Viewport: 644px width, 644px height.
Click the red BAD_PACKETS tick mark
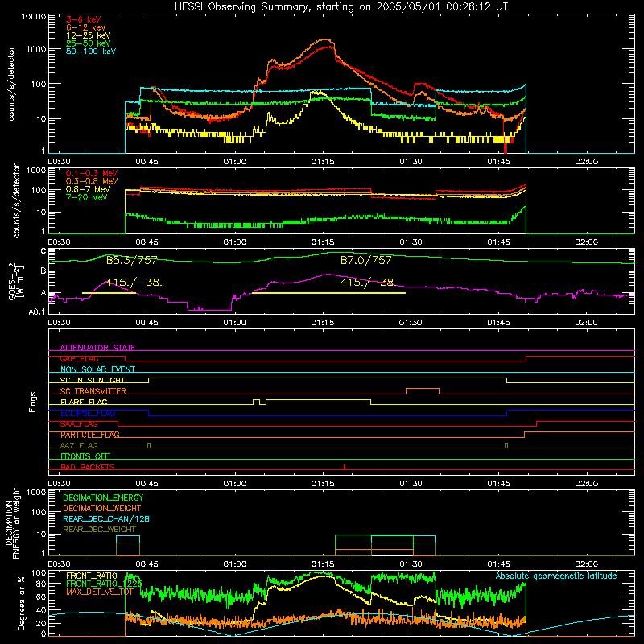(345, 467)
